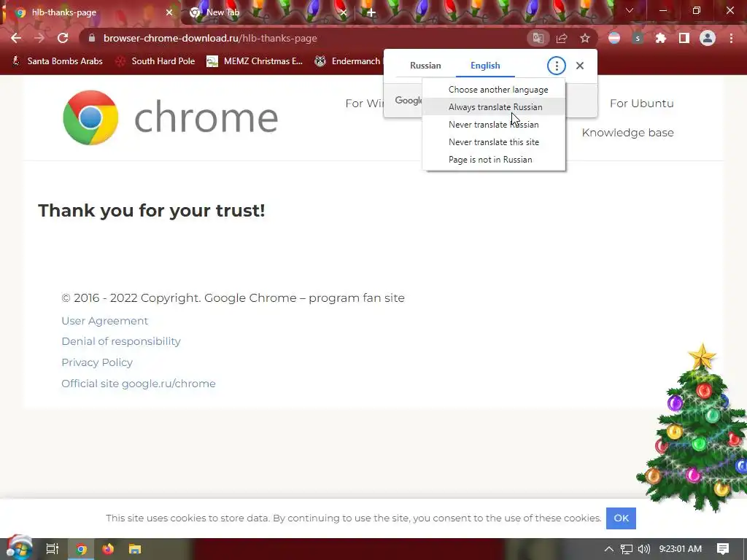Toggle the side panel icon

click(684, 38)
